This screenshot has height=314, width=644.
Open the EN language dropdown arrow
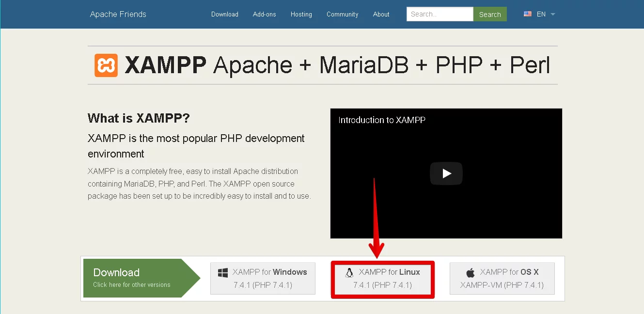(553, 14)
